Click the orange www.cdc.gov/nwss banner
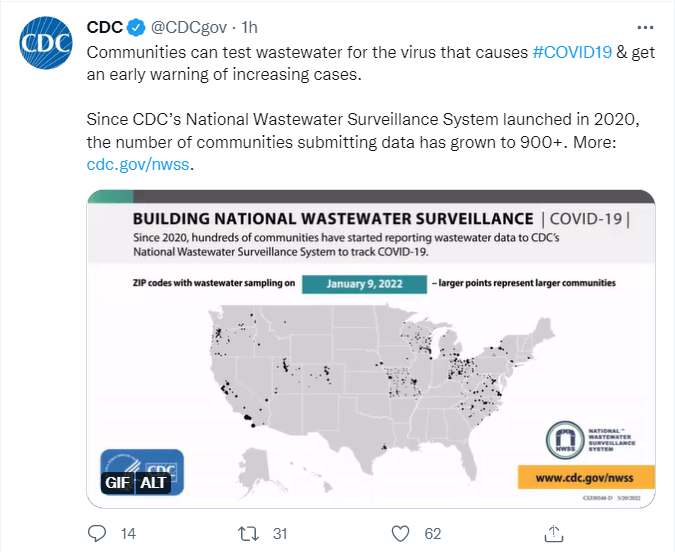The image size is (675, 552). [586, 477]
